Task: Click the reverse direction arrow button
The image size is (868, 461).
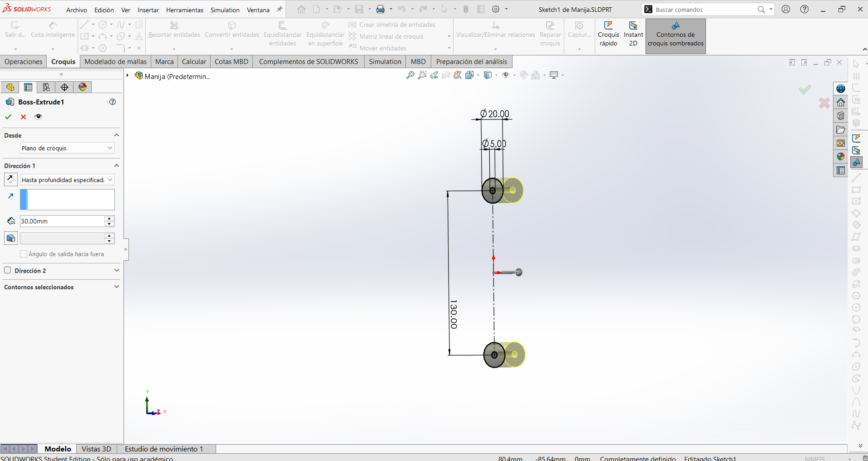Action: coord(11,180)
